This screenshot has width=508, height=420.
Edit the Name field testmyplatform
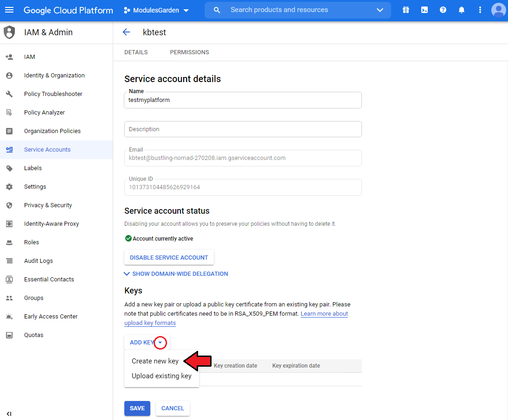(243, 100)
